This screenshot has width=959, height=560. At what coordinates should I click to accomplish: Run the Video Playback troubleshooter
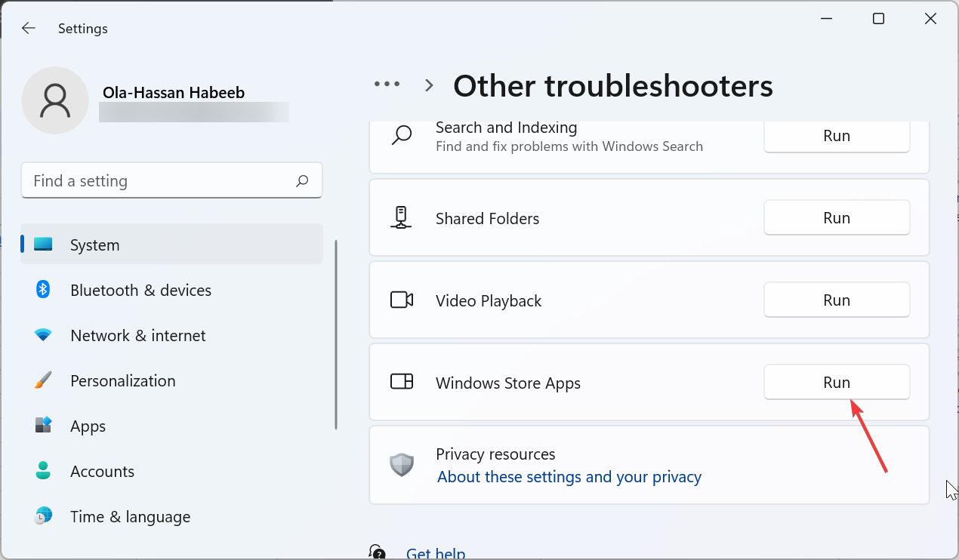pyautogui.click(x=836, y=300)
